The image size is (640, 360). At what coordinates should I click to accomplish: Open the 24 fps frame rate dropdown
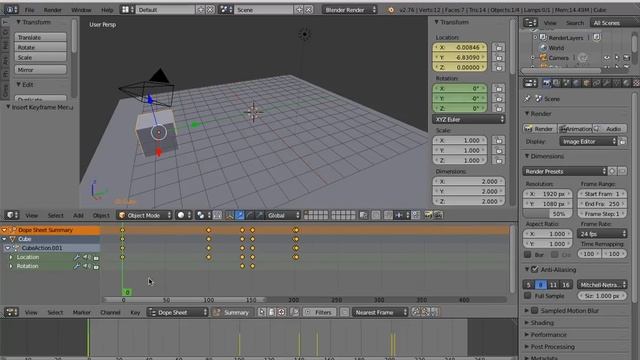(602, 234)
